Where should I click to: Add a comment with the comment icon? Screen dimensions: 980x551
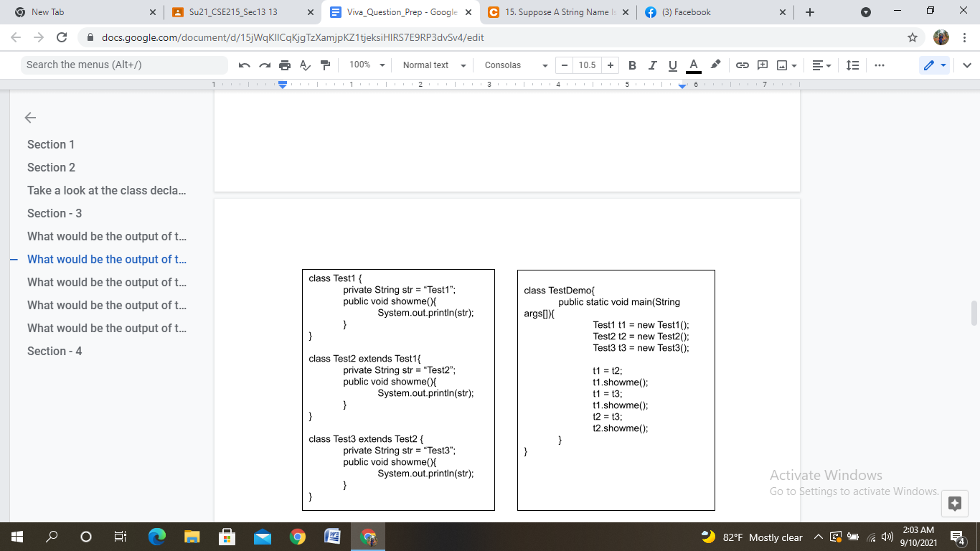[763, 65]
